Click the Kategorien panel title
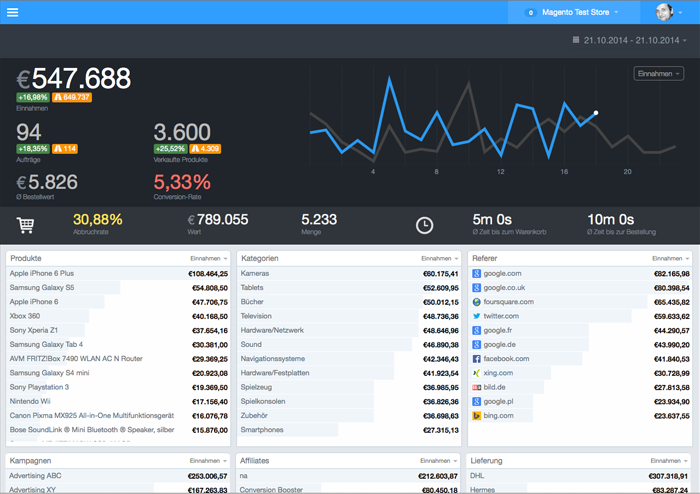The image size is (700, 494). pyautogui.click(x=259, y=258)
